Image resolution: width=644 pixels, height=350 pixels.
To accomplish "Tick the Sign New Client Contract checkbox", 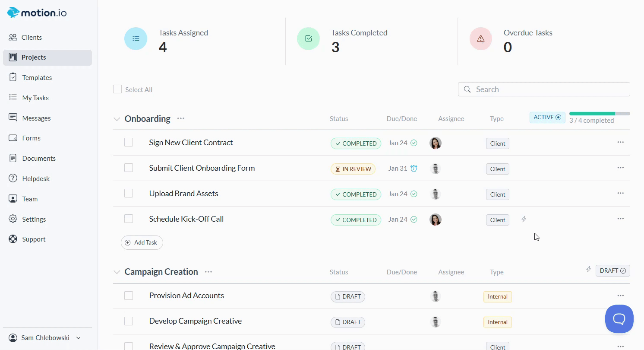I will click(129, 142).
